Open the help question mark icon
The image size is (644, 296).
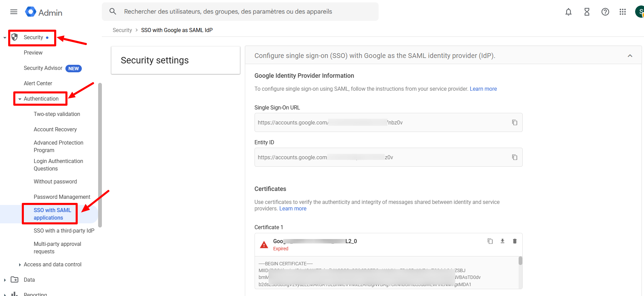605,12
